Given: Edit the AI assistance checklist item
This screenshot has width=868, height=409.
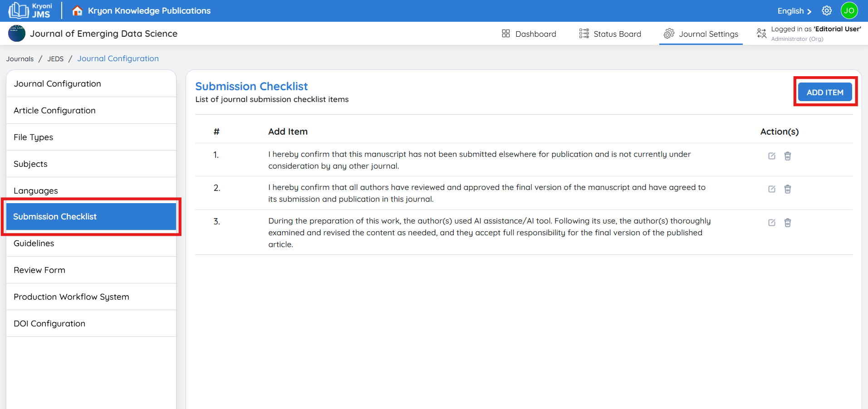Looking at the screenshot, I should [771, 223].
